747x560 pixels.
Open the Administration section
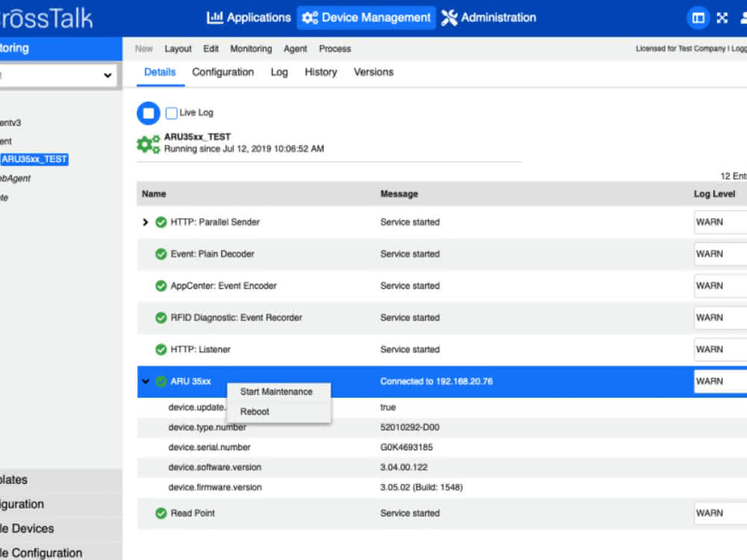point(489,18)
